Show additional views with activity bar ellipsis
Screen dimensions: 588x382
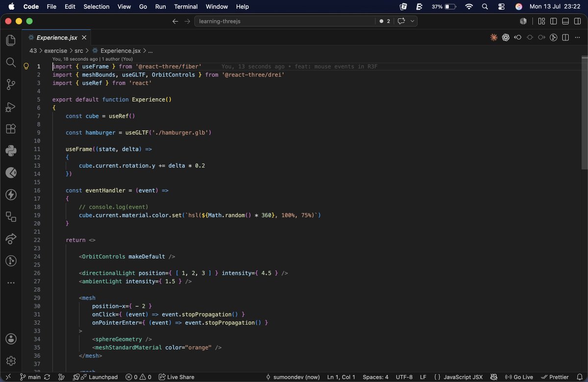point(11,283)
